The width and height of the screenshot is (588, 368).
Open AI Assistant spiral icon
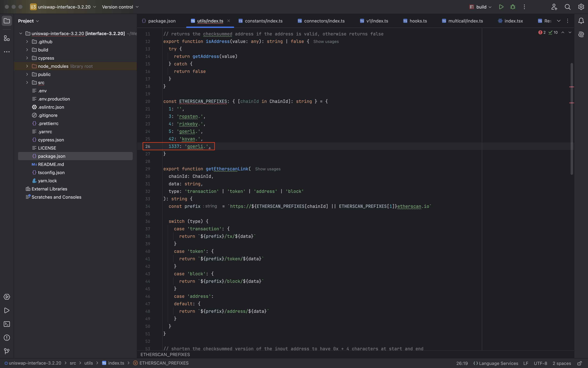(581, 34)
